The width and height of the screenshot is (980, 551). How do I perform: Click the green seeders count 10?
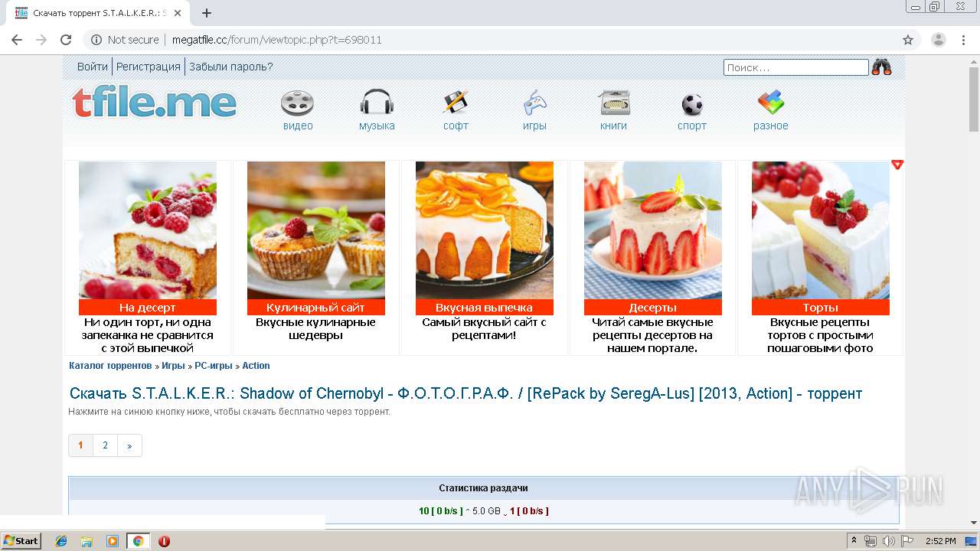424,511
